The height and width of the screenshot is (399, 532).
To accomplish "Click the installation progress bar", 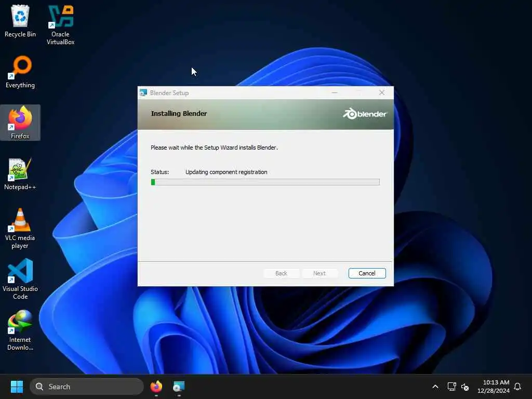I will coord(265,182).
